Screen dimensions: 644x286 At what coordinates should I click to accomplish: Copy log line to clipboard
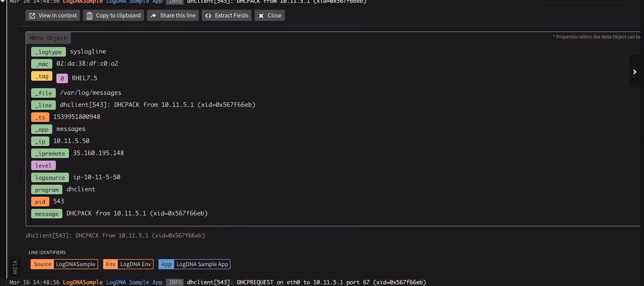[x=114, y=16]
